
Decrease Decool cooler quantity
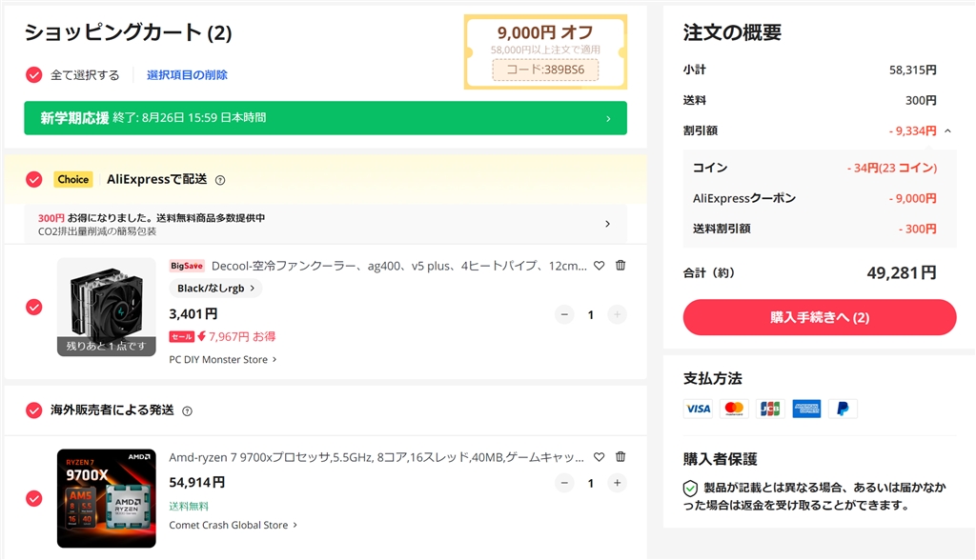(564, 314)
